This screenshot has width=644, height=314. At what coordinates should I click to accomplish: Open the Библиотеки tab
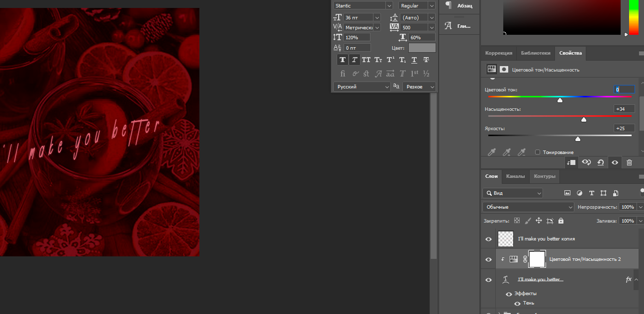pyautogui.click(x=536, y=53)
